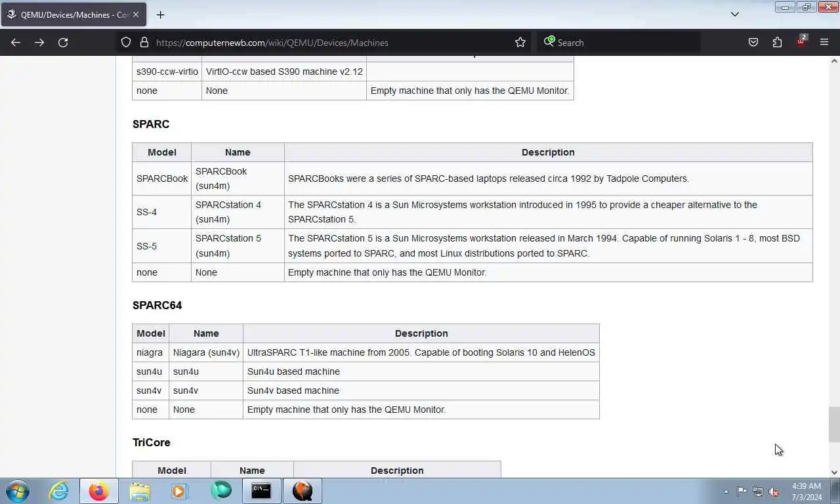Click the page scrollbar thumb

pos(834,425)
